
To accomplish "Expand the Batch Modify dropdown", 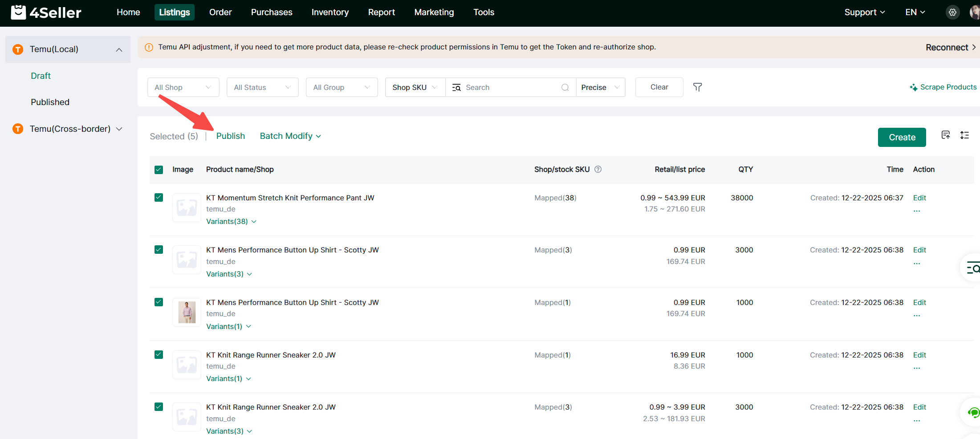I will (290, 136).
